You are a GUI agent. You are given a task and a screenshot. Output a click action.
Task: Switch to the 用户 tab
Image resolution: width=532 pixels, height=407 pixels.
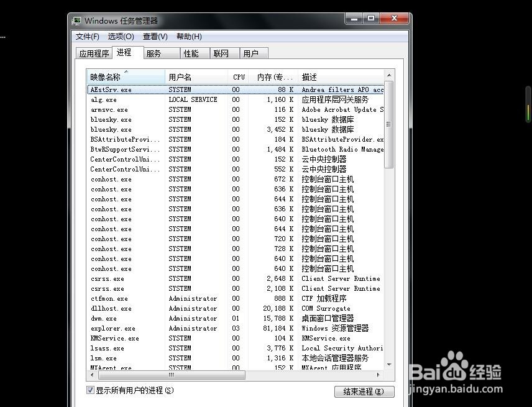pyautogui.click(x=254, y=53)
